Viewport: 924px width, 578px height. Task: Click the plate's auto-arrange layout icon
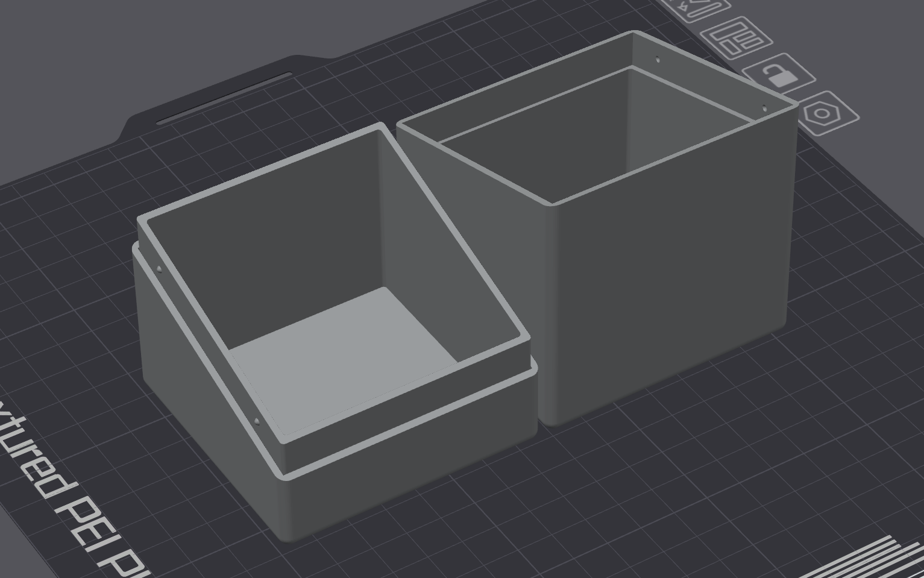pos(738,37)
